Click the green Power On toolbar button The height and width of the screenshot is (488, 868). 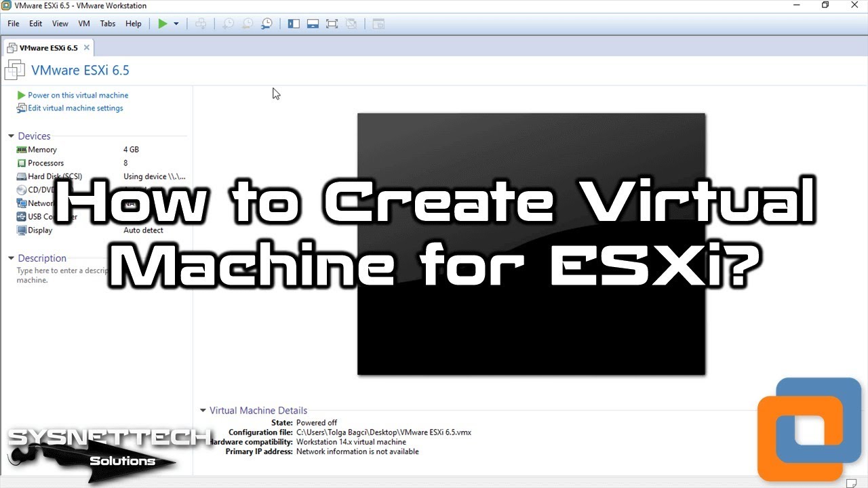[162, 24]
